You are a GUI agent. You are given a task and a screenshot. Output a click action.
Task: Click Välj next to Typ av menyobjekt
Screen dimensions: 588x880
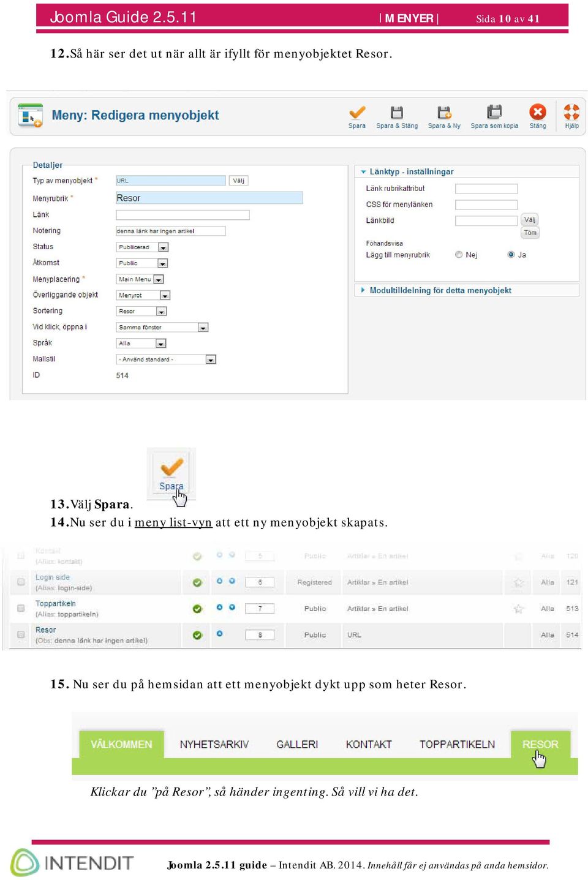(x=239, y=181)
